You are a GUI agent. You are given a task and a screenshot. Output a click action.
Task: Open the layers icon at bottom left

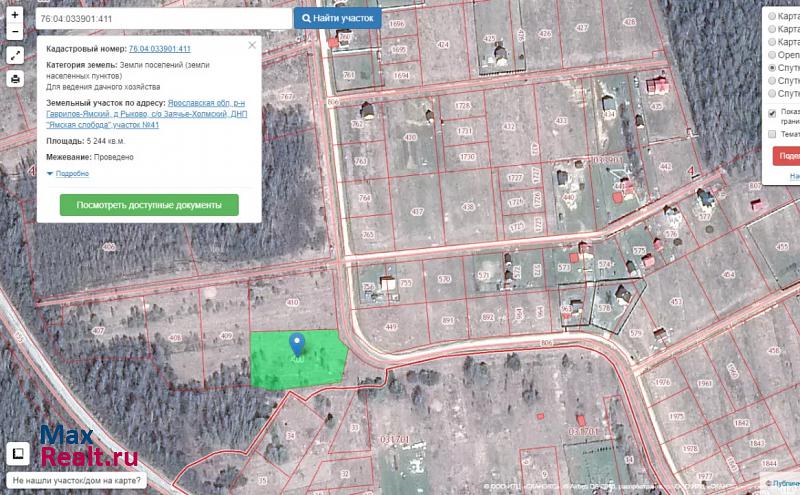tap(17, 455)
